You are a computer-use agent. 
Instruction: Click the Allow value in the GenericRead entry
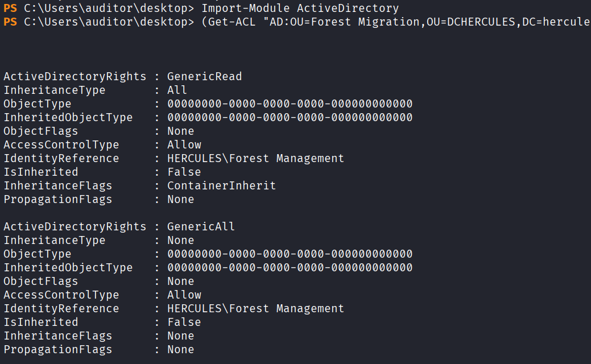coord(184,145)
